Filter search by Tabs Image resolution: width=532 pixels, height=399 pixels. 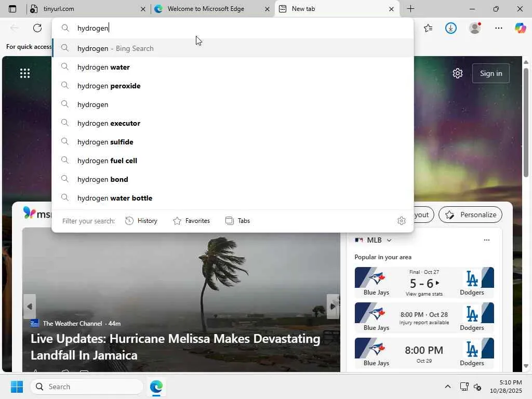[x=237, y=221]
